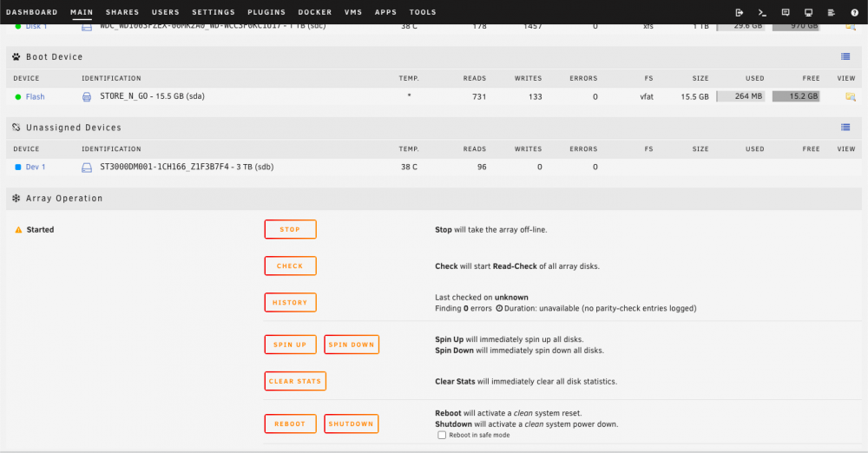Start a Read-Check with the Check button

point(290,266)
